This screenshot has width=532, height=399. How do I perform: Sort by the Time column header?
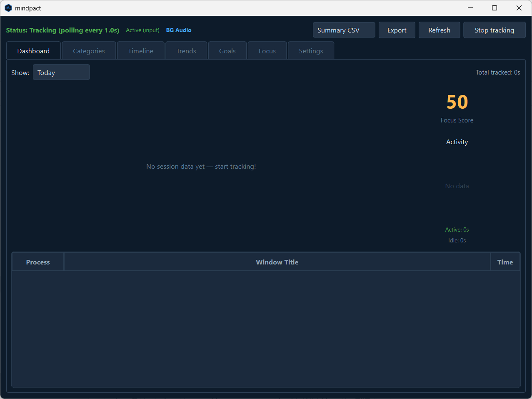pos(505,262)
